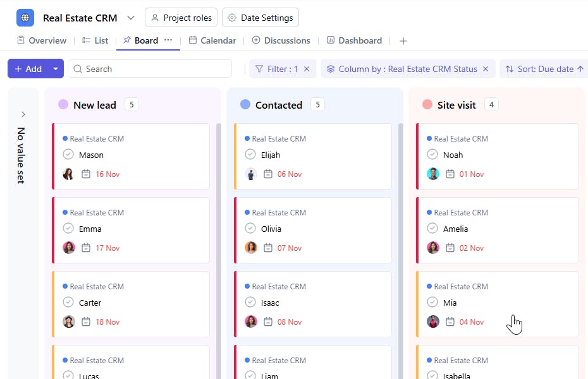Open Project roles
This screenshot has height=379, width=588.
point(181,18)
